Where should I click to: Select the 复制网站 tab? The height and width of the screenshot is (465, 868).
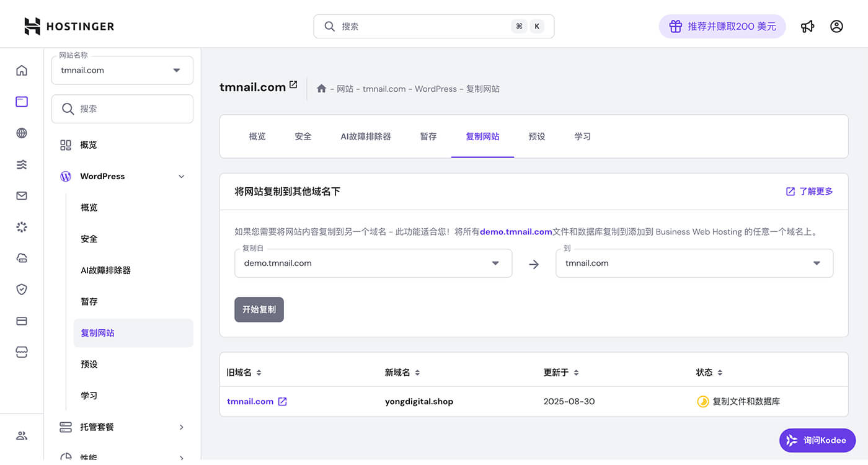coord(483,136)
